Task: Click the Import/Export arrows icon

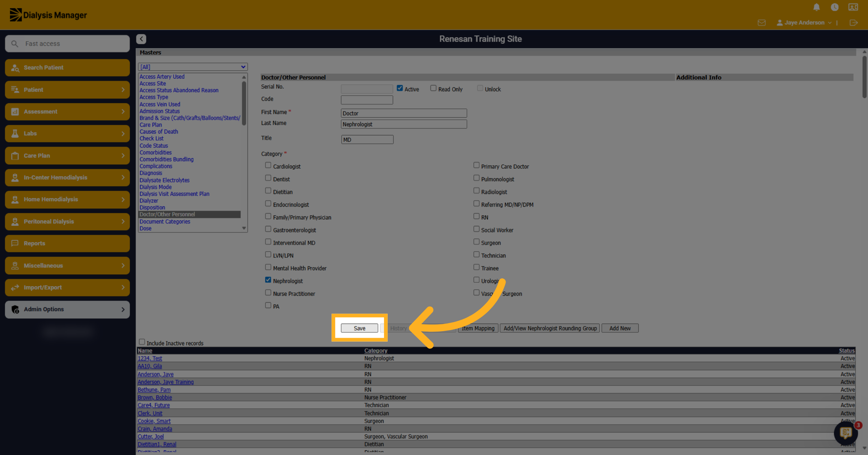Action: pos(15,287)
